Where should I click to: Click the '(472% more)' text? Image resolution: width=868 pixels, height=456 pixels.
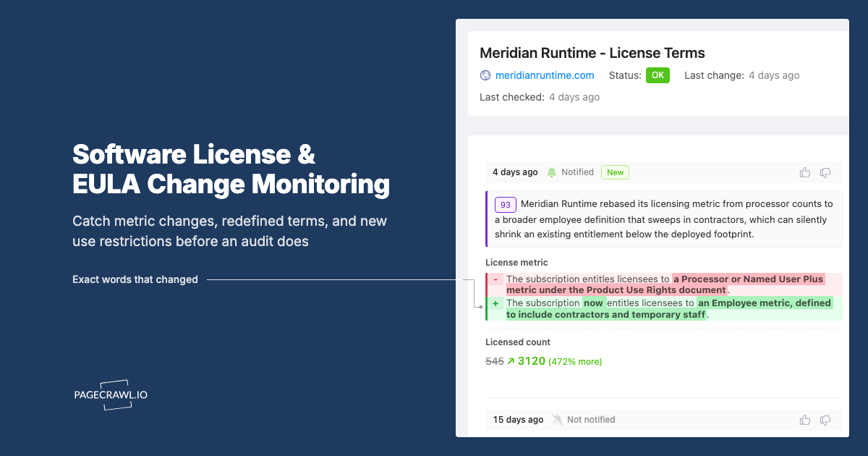click(x=575, y=361)
